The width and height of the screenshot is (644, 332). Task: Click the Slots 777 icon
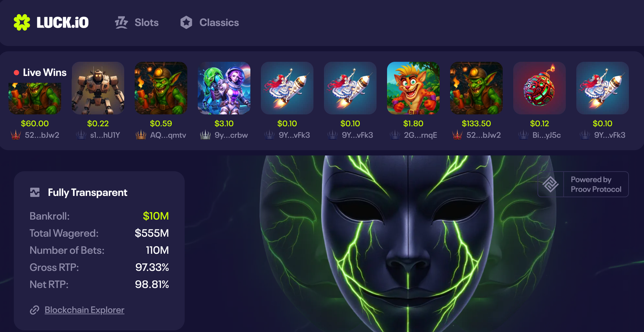[x=121, y=22]
